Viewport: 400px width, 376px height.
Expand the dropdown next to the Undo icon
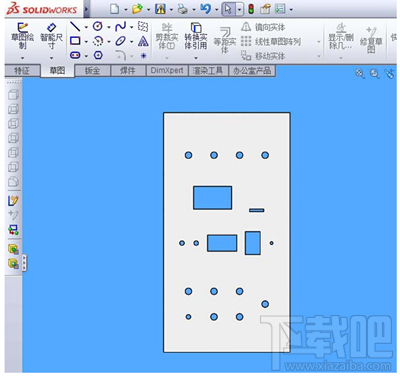pos(216,10)
